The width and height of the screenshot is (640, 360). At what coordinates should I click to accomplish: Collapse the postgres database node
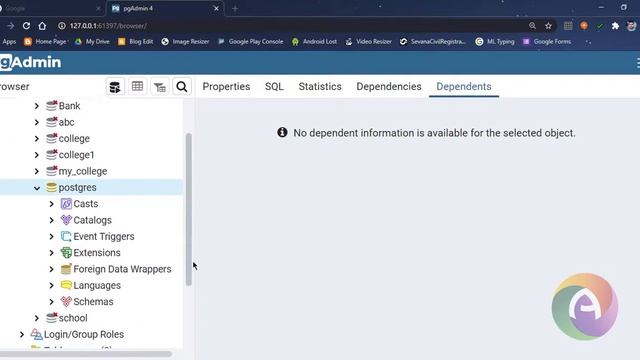(37, 188)
